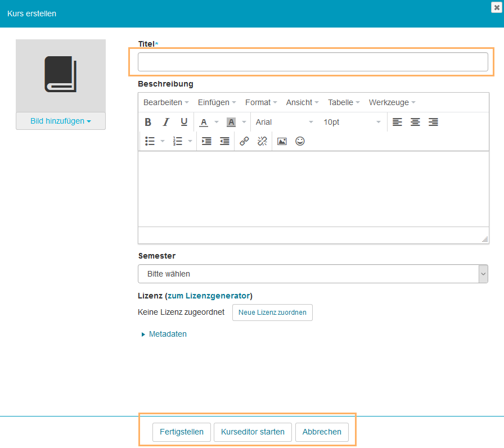Toggle italic text formatting

point(166,122)
